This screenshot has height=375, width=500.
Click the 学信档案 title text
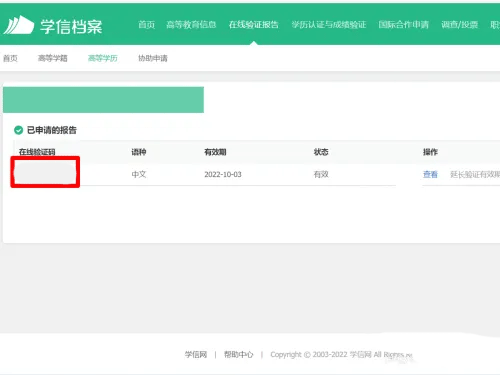pos(71,26)
